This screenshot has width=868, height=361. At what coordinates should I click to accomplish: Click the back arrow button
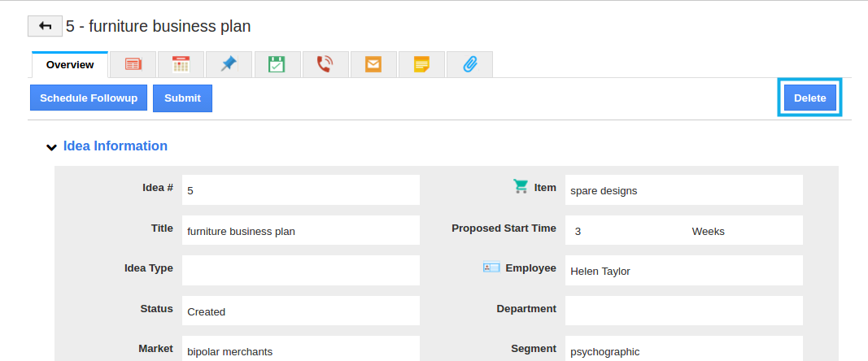pos(45,26)
